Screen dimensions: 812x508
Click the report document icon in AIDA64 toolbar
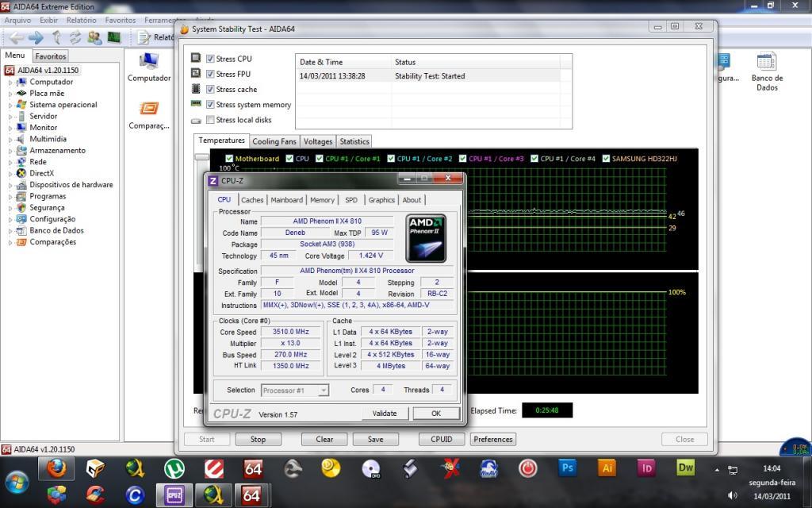(144, 37)
